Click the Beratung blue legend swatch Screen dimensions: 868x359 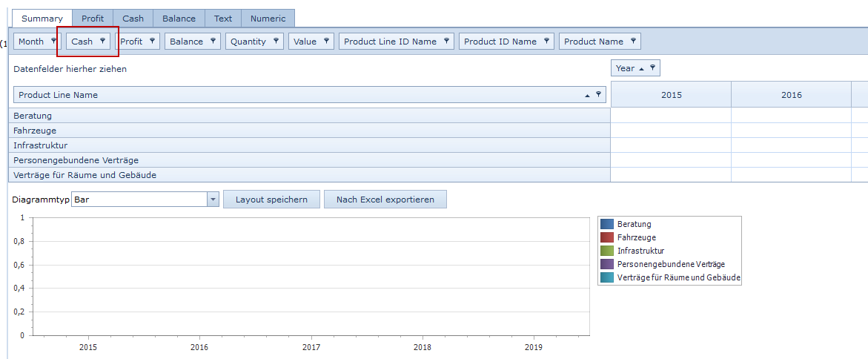pyautogui.click(x=607, y=224)
